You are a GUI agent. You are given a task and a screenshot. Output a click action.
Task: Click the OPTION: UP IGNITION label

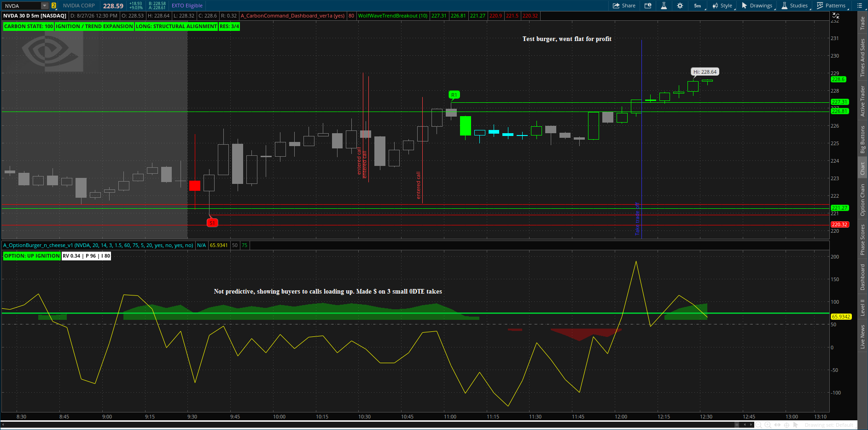pos(32,256)
